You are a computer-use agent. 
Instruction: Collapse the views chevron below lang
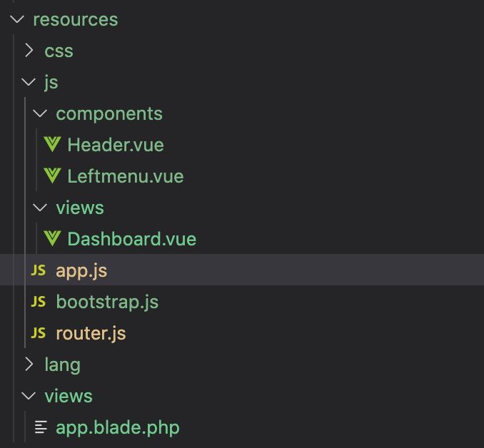[x=29, y=395]
